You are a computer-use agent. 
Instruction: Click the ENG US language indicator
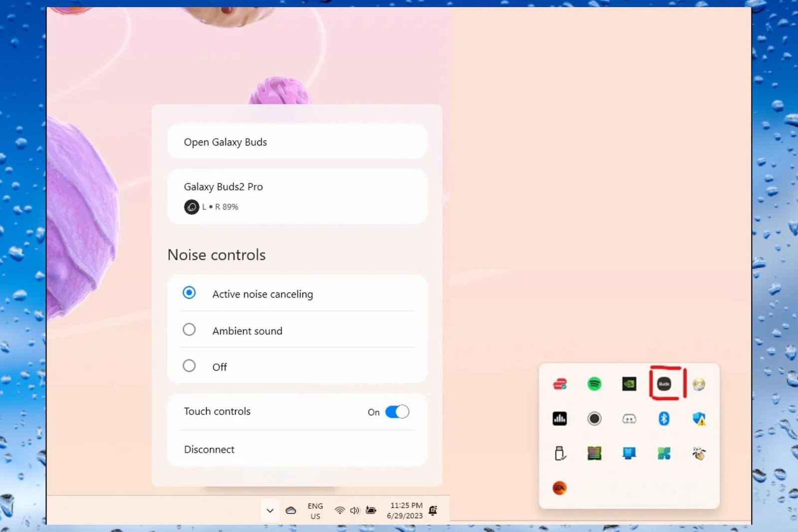[x=315, y=511]
